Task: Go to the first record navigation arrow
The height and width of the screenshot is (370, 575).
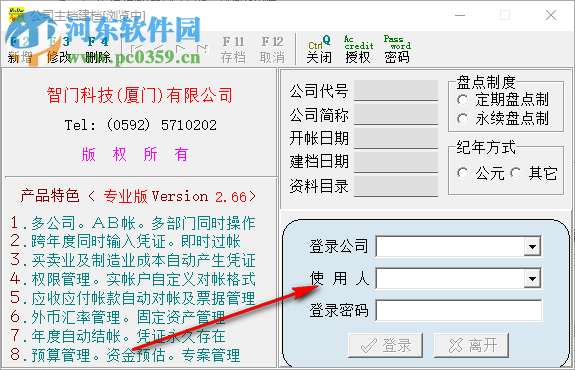Action: click(x=136, y=50)
